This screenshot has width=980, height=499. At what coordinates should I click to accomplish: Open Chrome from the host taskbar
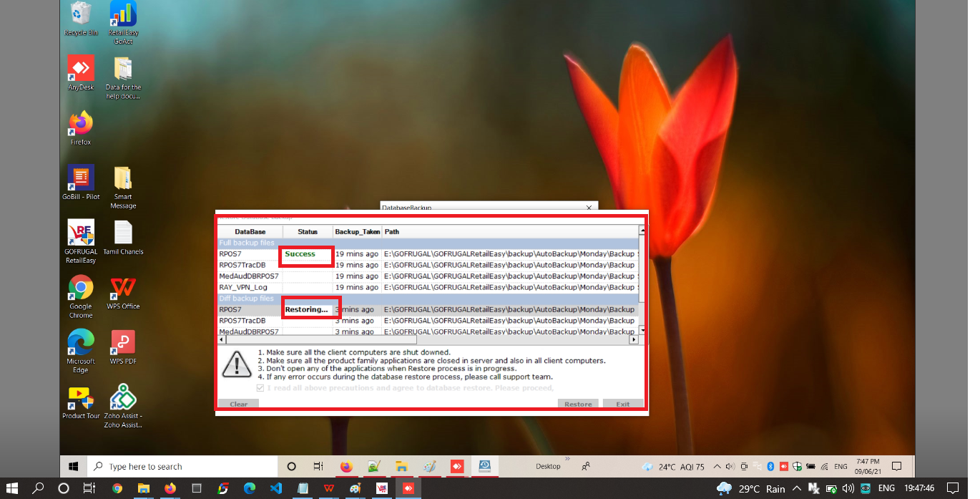point(117,488)
